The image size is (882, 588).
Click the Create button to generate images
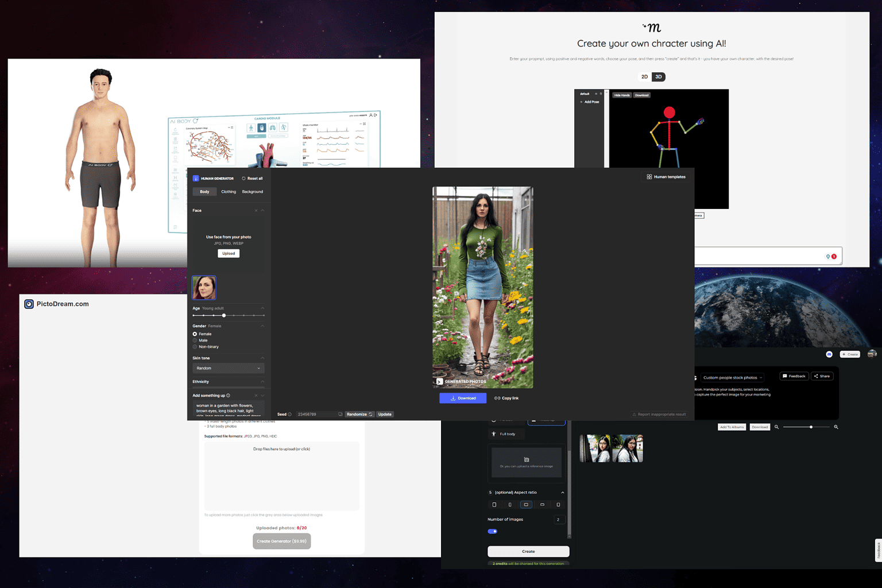[x=528, y=551]
